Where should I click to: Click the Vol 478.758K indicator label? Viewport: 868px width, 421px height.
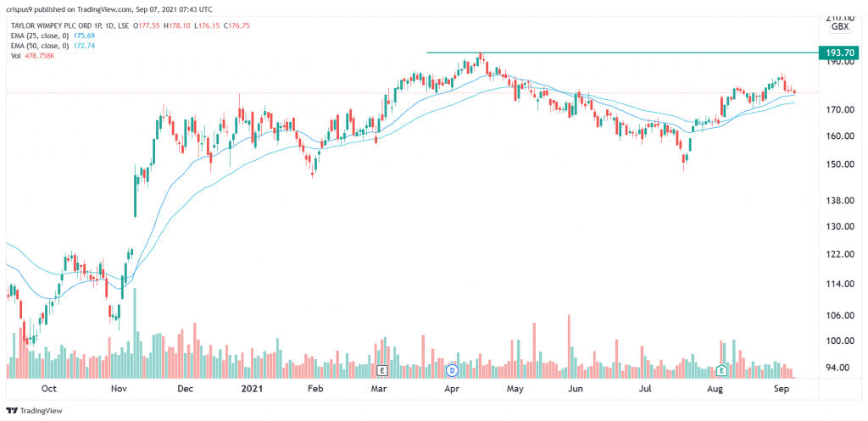click(x=31, y=55)
